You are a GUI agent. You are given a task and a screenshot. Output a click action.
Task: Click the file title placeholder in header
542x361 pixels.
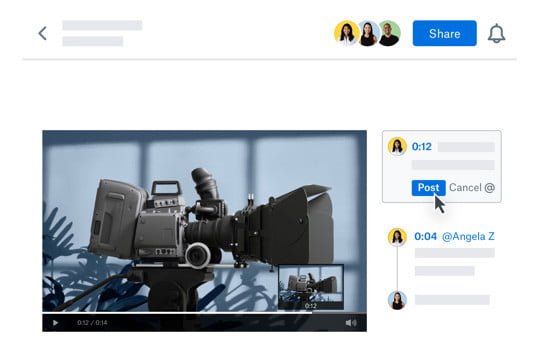(x=102, y=25)
